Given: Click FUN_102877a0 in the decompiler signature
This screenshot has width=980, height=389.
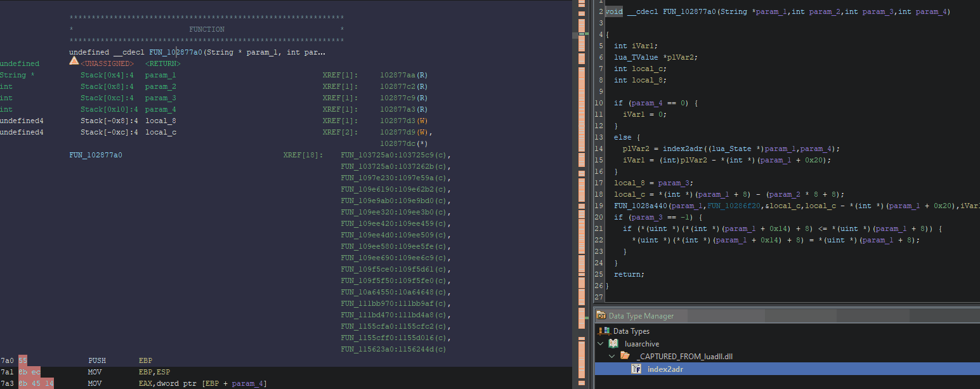Looking at the screenshot, I should click(x=689, y=11).
